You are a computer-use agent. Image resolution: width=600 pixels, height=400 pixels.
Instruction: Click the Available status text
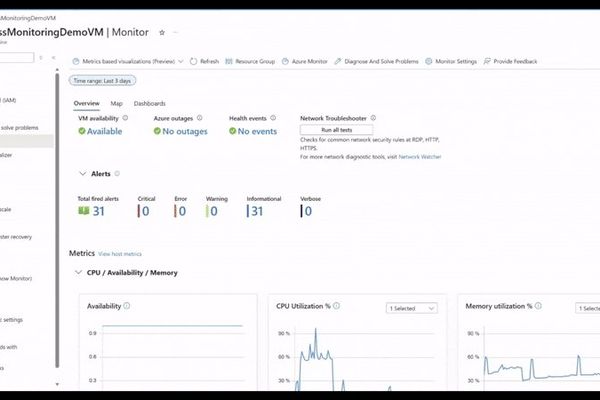point(104,131)
